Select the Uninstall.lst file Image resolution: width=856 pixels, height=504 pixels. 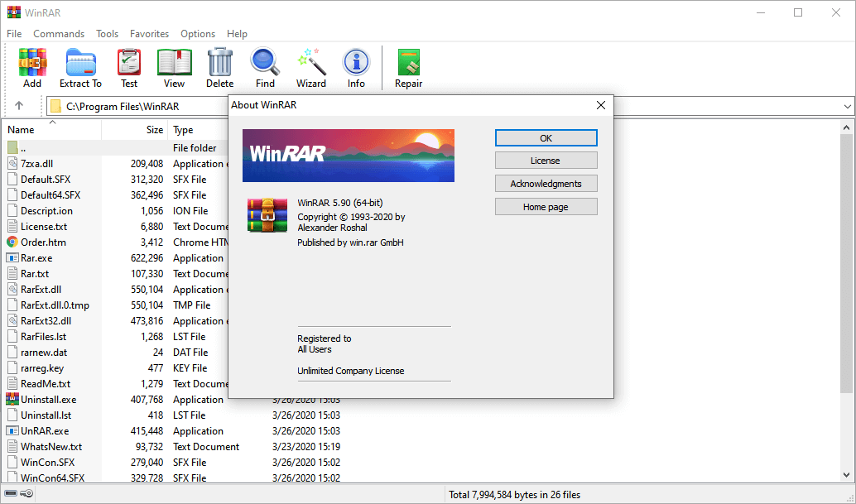(x=46, y=415)
